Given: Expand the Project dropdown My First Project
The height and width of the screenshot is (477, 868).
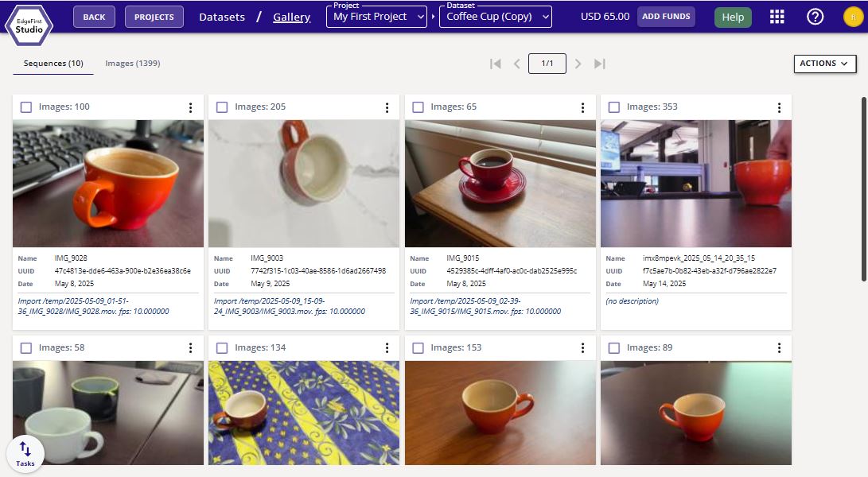Looking at the screenshot, I should click(x=376, y=17).
